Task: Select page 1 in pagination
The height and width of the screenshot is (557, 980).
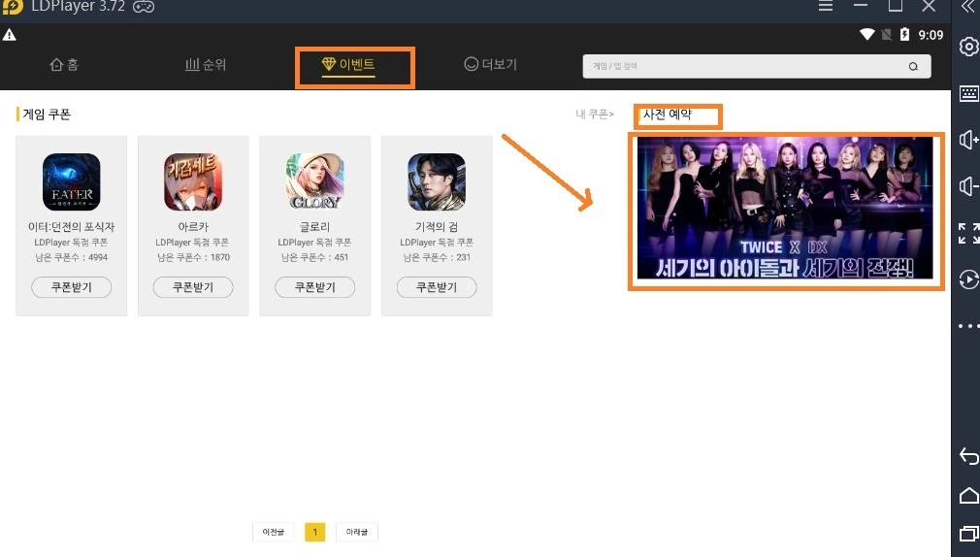Action: pyautogui.click(x=315, y=532)
